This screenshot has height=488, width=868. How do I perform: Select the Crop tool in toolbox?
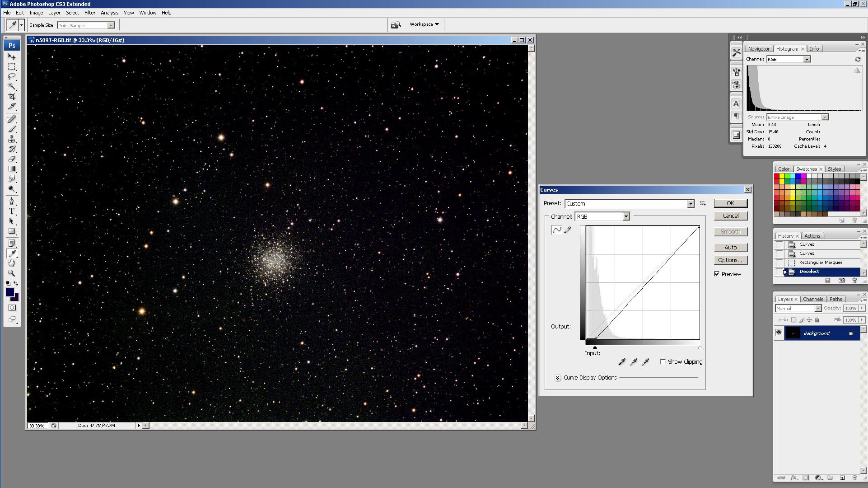[x=12, y=96]
